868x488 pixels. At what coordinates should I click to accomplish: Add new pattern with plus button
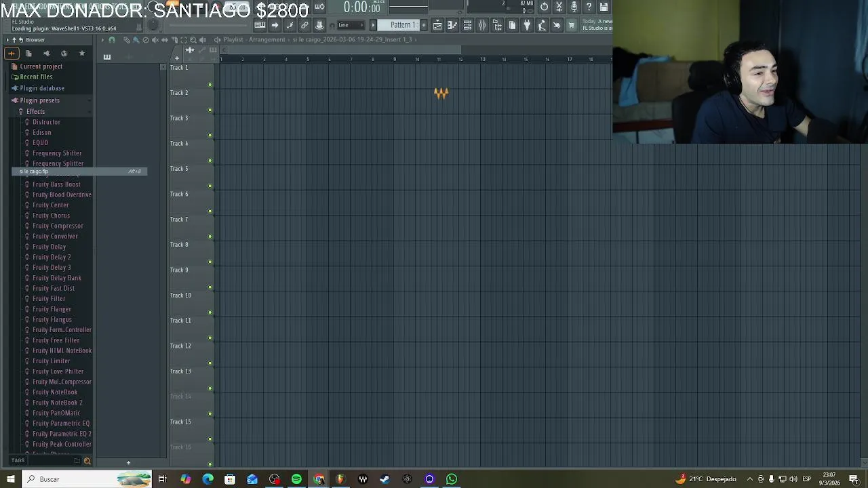pyautogui.click(x=424, y=25)
